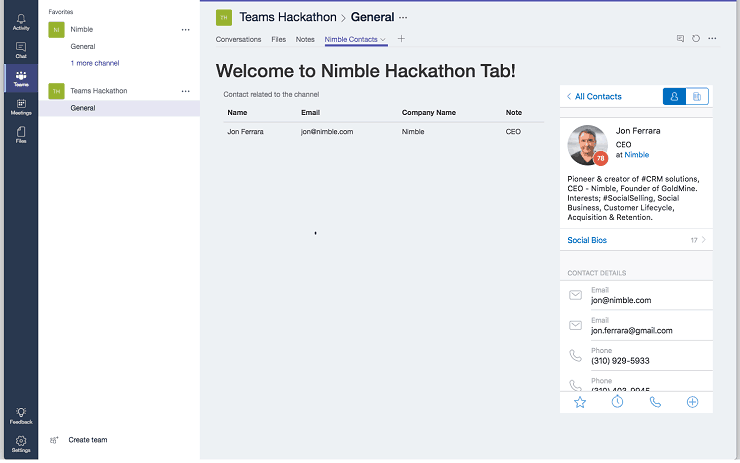
Task: Mark contact with star favorite icon
Action: (580, 402)
